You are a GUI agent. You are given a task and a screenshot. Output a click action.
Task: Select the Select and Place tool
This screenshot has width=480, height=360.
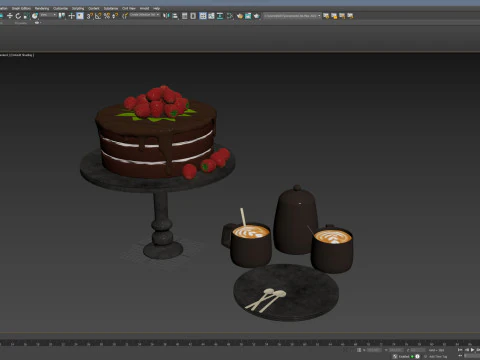[35, 16]
